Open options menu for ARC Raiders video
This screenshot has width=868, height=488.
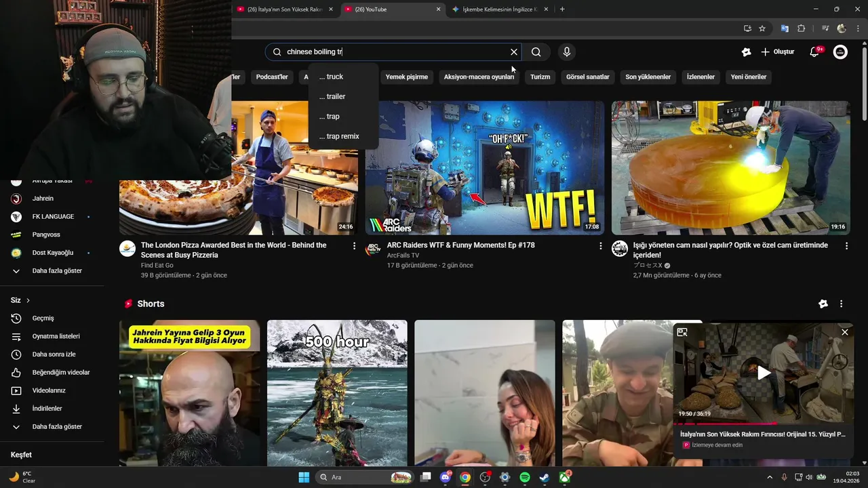point(600,246)
